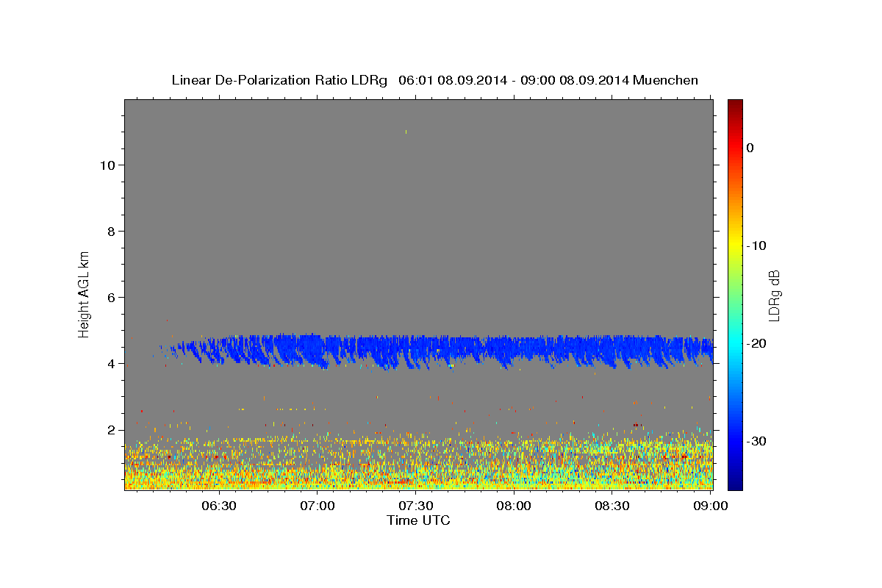Click the 09:00 time tick label
The height and width of the screenshot is (588, 882).
coord(710,506)
